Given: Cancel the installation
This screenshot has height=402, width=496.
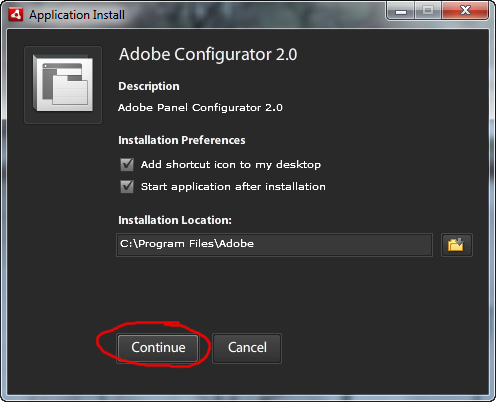Looking at the screenshot, I should coord(247,348).
